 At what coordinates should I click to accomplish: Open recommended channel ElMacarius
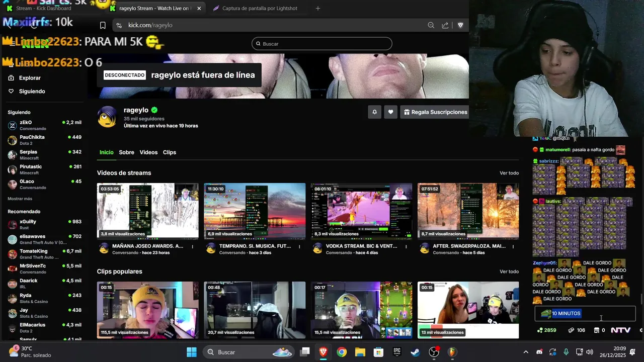click(44, 328)
